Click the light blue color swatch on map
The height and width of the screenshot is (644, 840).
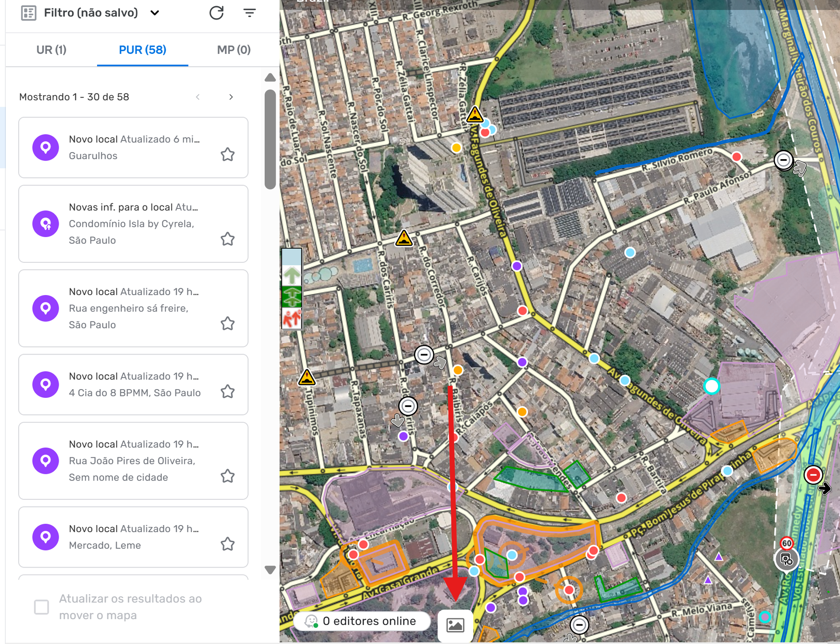291,257
